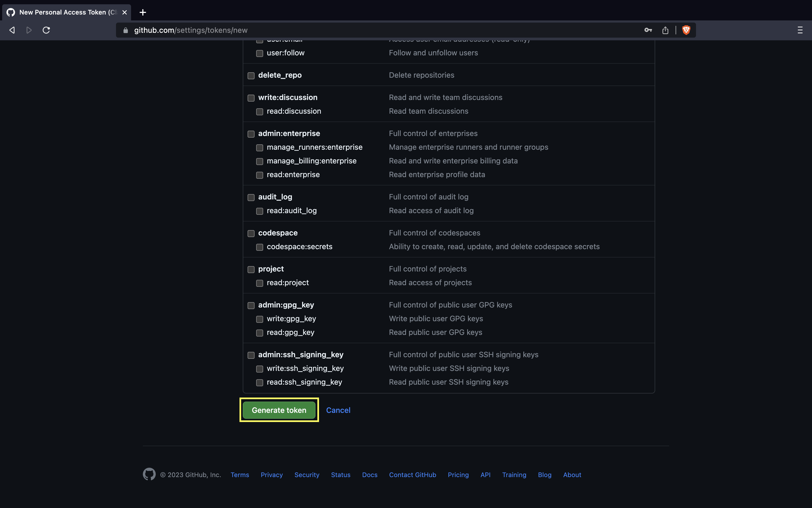Click 'Read public user SSH signing keys' text
Image resolution: width=812 pixels, height=508 pixels.
pyautogui.click(x=449, y=382)
